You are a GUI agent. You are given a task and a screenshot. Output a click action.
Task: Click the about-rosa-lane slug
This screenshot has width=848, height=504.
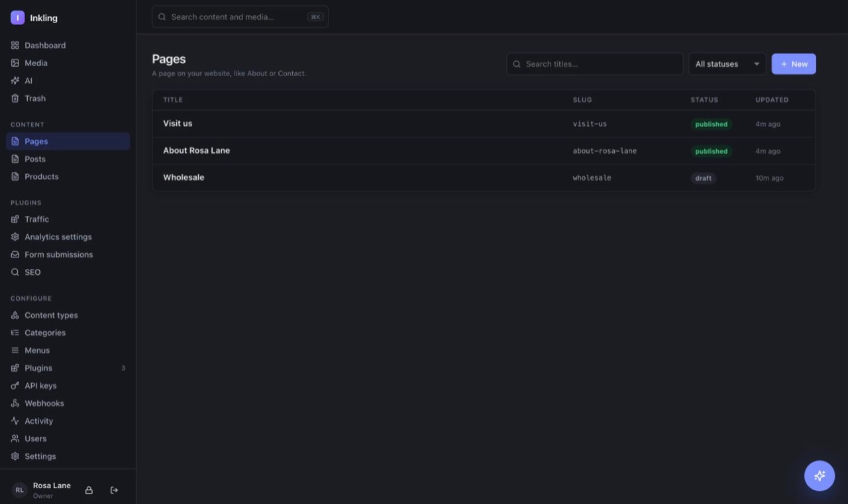point(605,151)
